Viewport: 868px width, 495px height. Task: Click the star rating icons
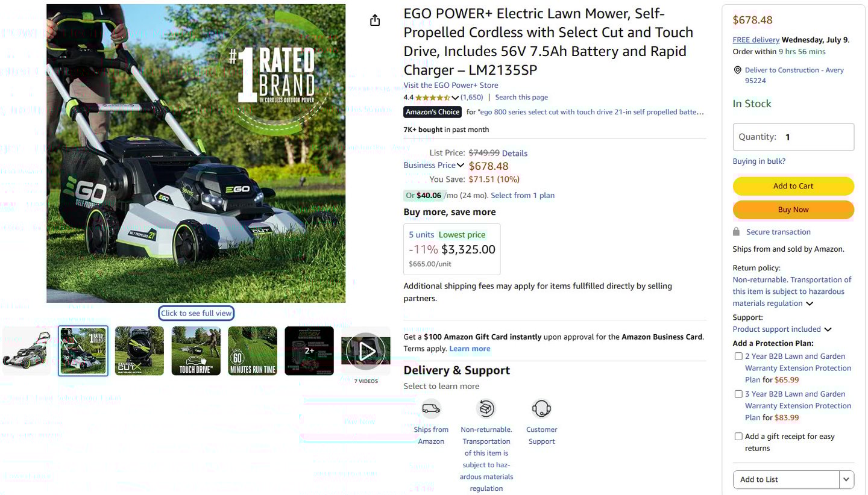pyautogui.click(x=432, y=98)
